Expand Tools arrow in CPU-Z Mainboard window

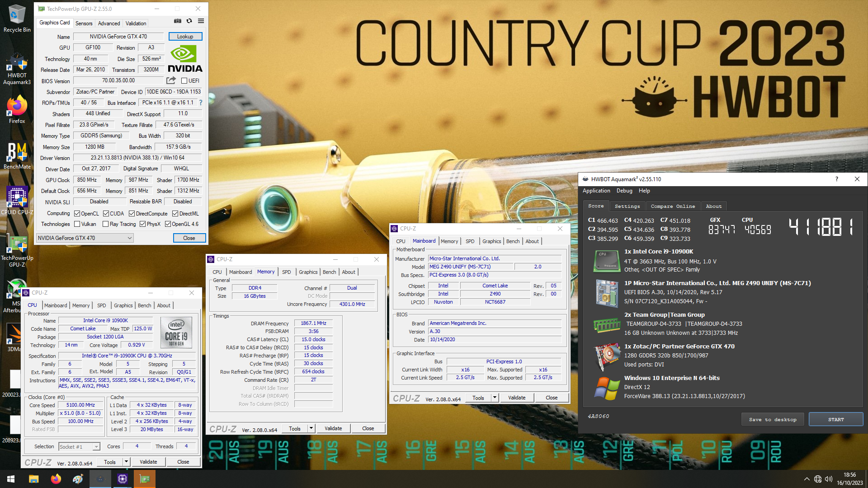click(495, 398)
